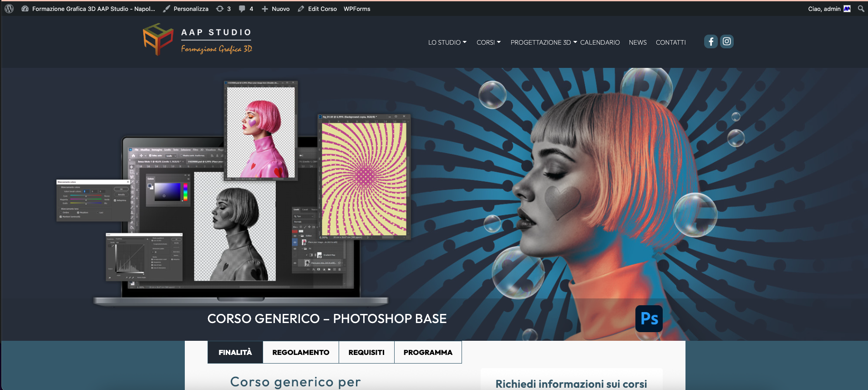Visit the Instagram profile icon

click(727, 41)
